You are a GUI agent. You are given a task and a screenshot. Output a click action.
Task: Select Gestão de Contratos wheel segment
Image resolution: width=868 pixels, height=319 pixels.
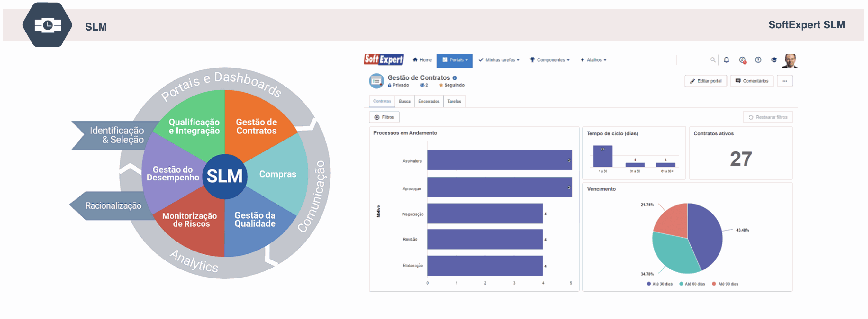tap(256, 126)
